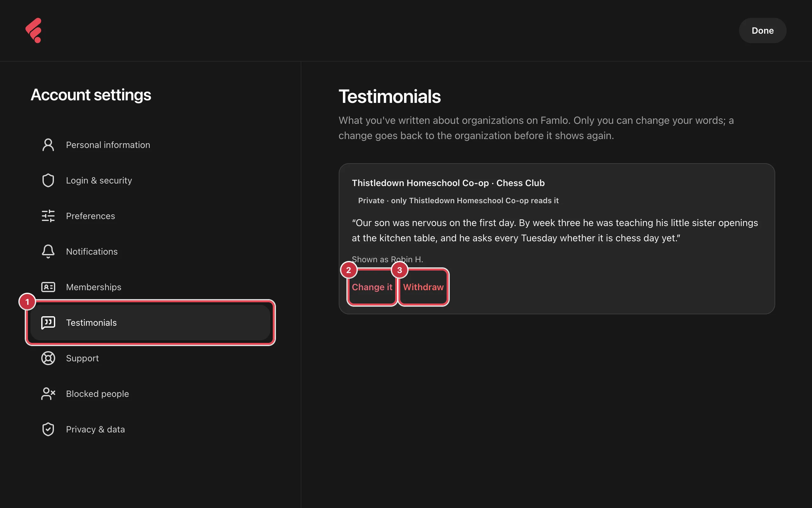Click the person icon beside Personal information
The image size is (812, 508).
48,145
